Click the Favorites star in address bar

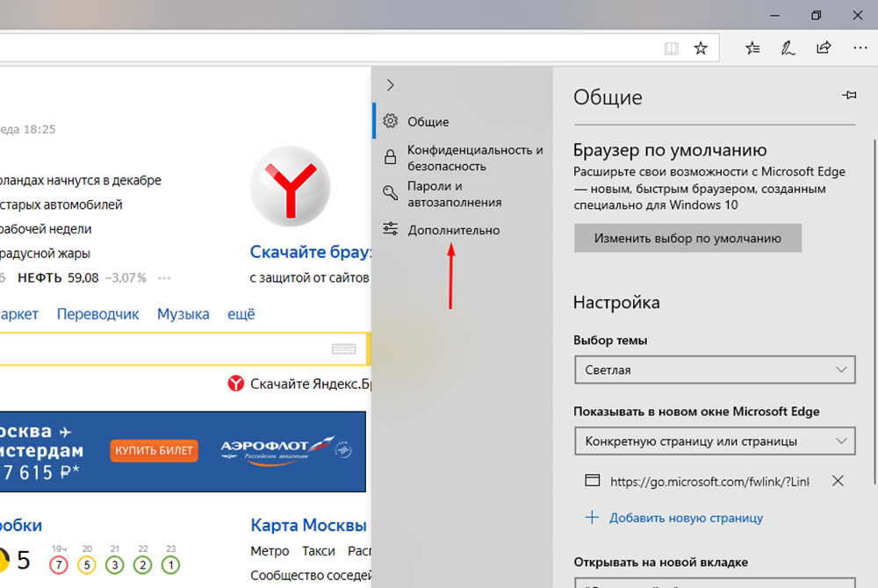tap(701, 48)
